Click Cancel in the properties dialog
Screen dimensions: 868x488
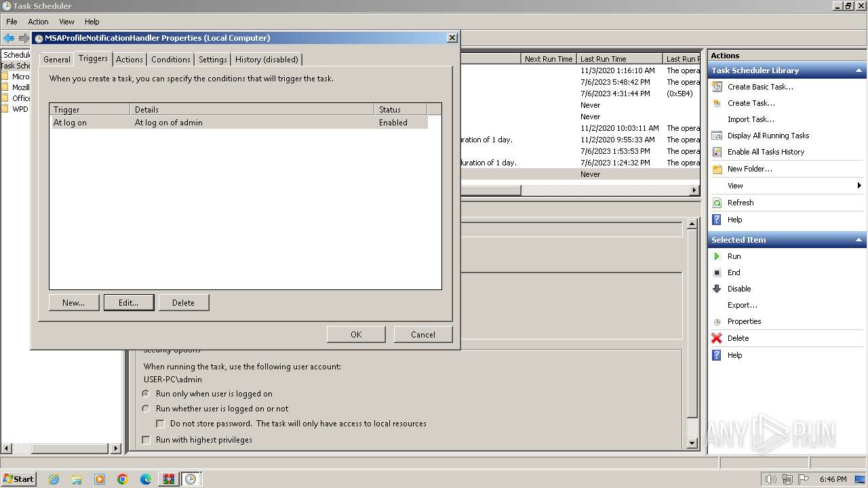(x=423, y=334)
